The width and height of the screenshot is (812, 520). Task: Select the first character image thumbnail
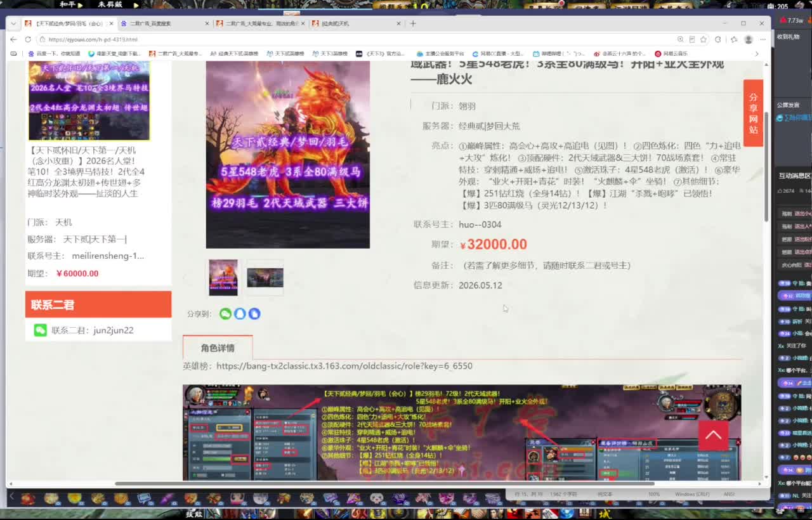click(223, 277)
